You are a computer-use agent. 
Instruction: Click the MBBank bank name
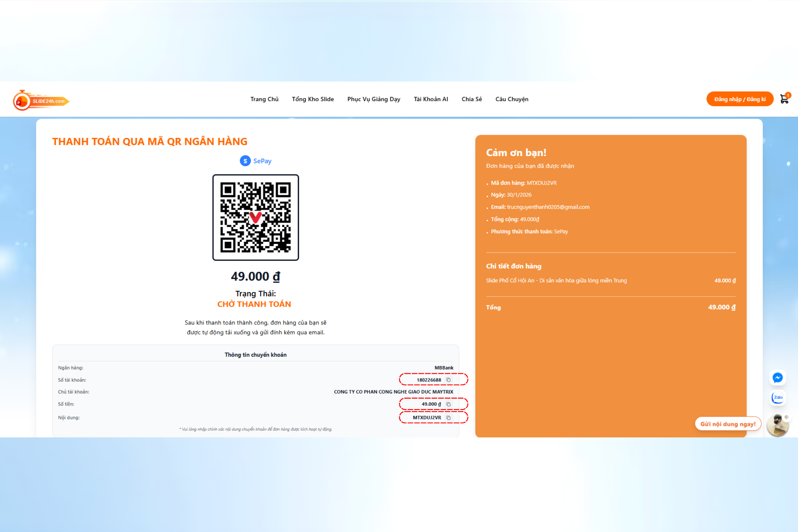(x=443, y=368)
